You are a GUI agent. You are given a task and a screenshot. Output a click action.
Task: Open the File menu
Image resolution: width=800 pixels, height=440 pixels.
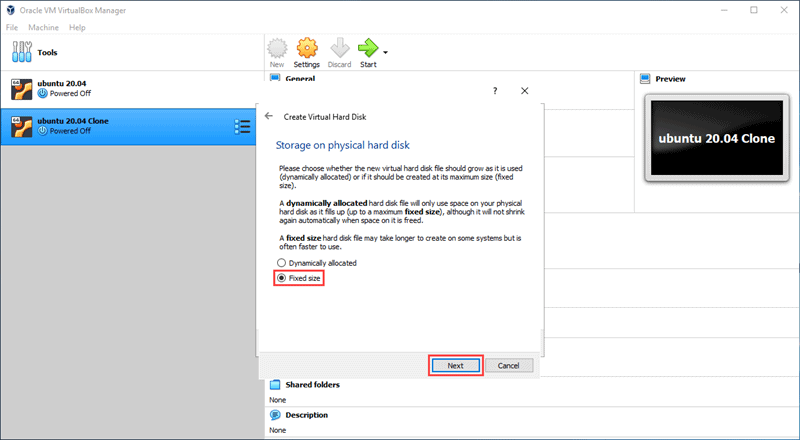(x=12, y=28)
